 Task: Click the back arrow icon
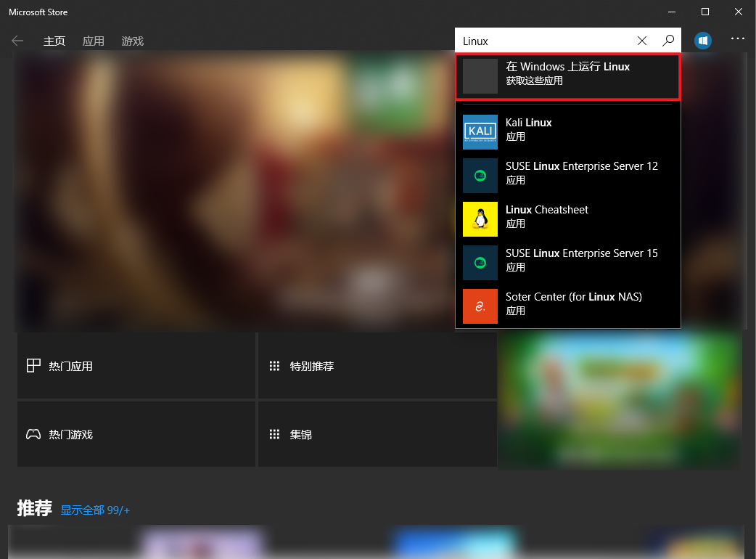(x=17, y=41)
